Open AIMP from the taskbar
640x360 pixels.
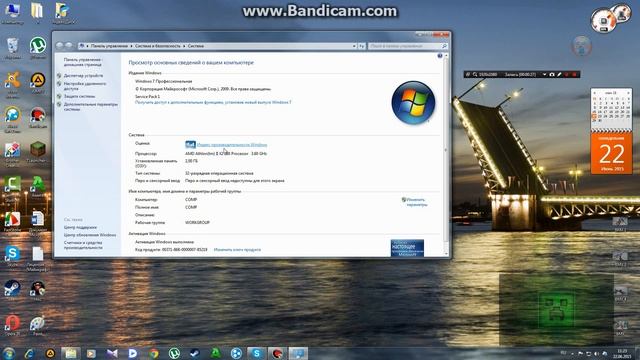[x=50, y=353]
